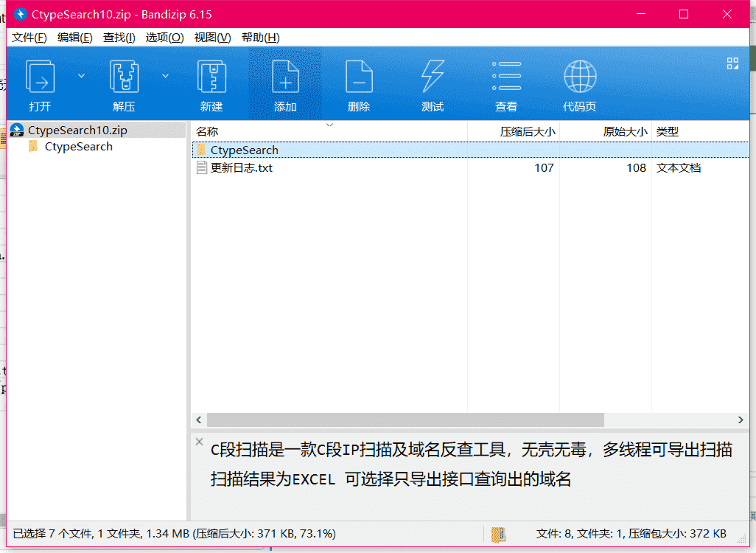Open the 视图(V) menu
This screenshot has width=756, height=553.
[213, 38]
